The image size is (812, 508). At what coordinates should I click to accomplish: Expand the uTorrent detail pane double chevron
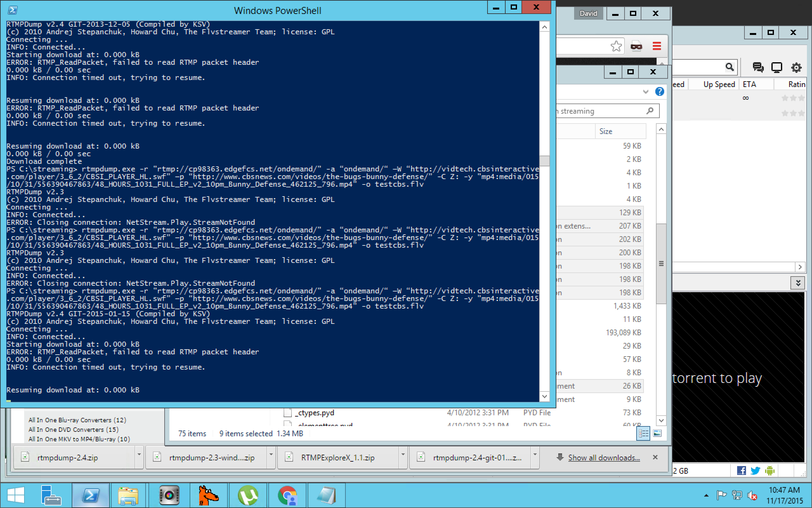(798, 283)
